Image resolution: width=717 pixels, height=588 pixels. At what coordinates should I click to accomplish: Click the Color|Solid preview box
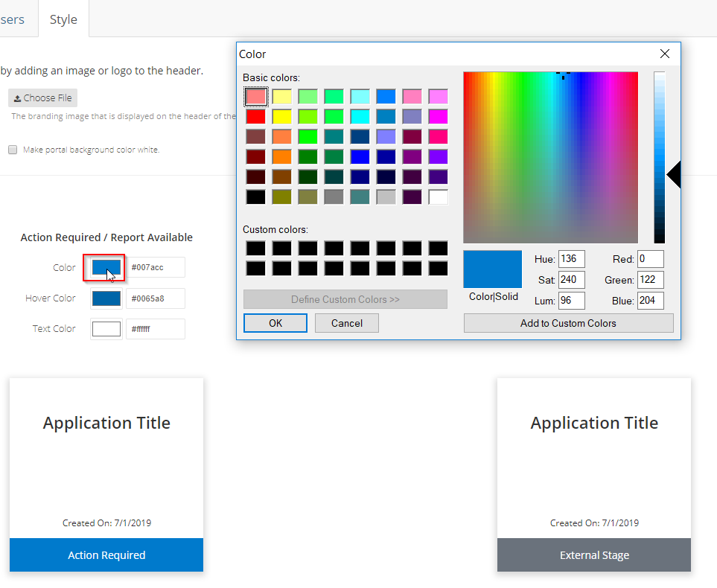coord(492,269)
